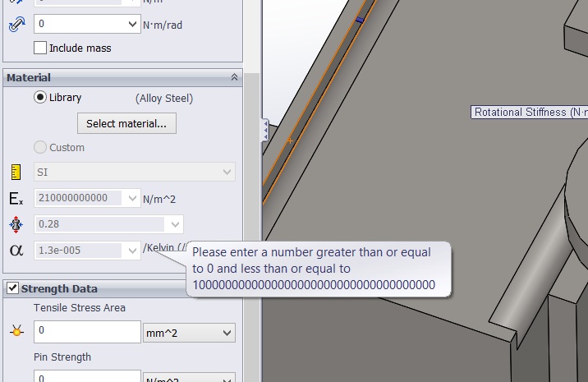588x382 pixels.
Task: Click the thermal expansion alpha icon
Action: [16, 251]
